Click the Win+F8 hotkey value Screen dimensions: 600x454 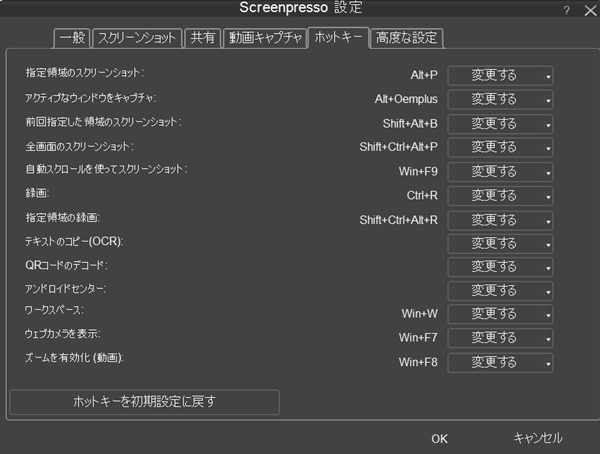point(418,362)
